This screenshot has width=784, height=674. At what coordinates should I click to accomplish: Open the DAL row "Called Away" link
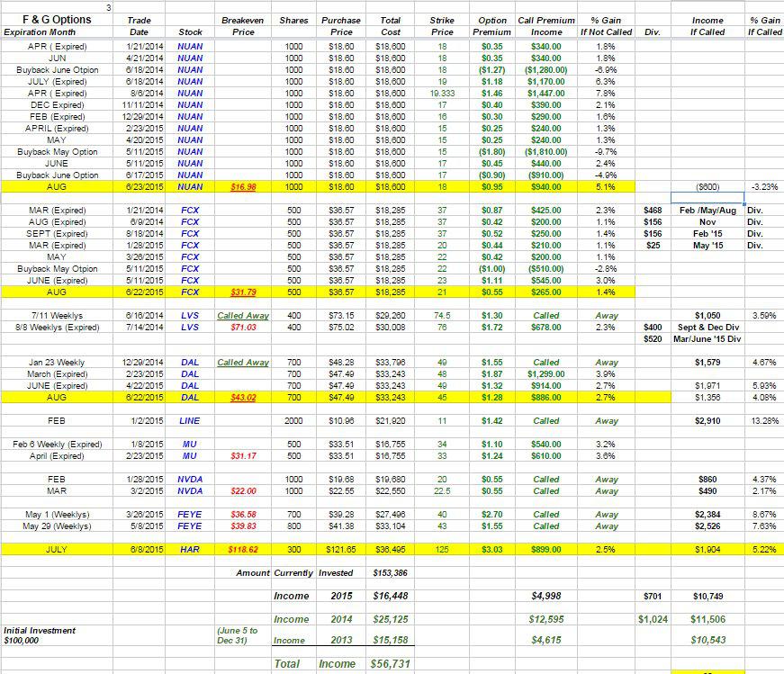tap(243, 362)
